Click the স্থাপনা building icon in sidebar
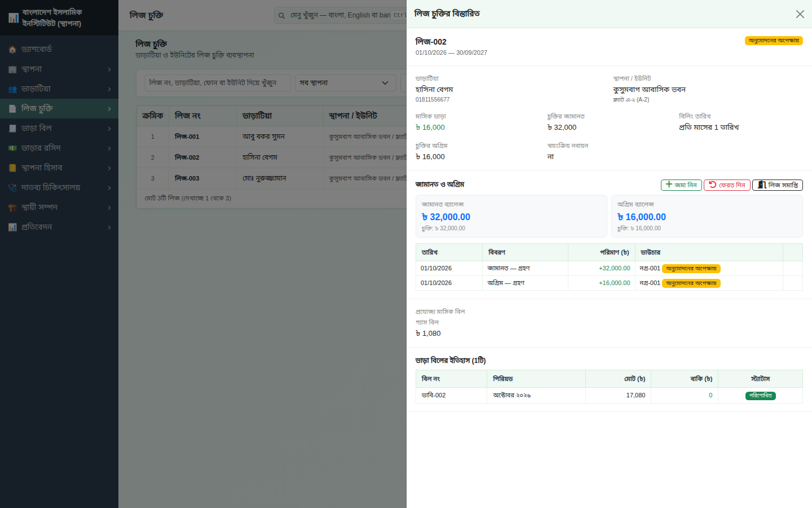Screen dimensions: 812x508 (x=12, y=69)
